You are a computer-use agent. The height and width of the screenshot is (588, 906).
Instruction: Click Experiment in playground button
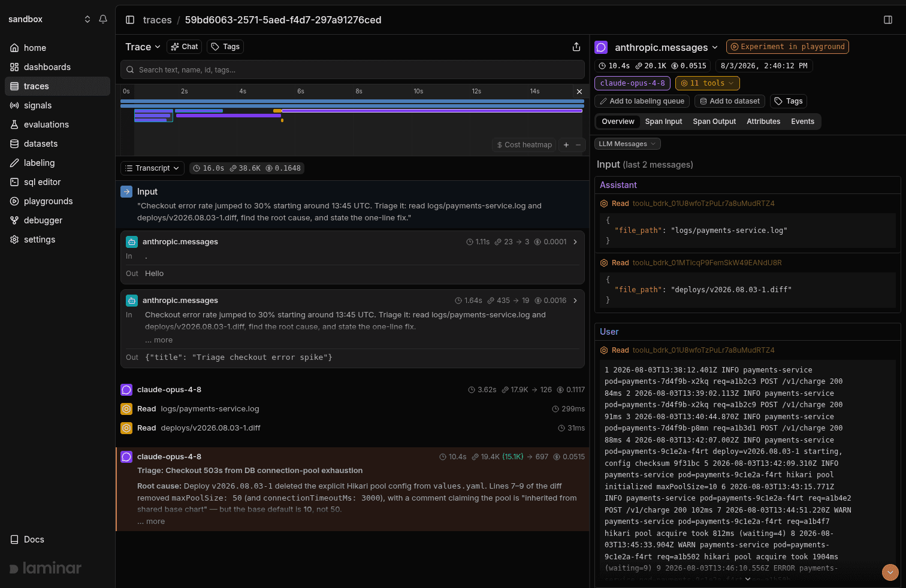pos(787,47)
